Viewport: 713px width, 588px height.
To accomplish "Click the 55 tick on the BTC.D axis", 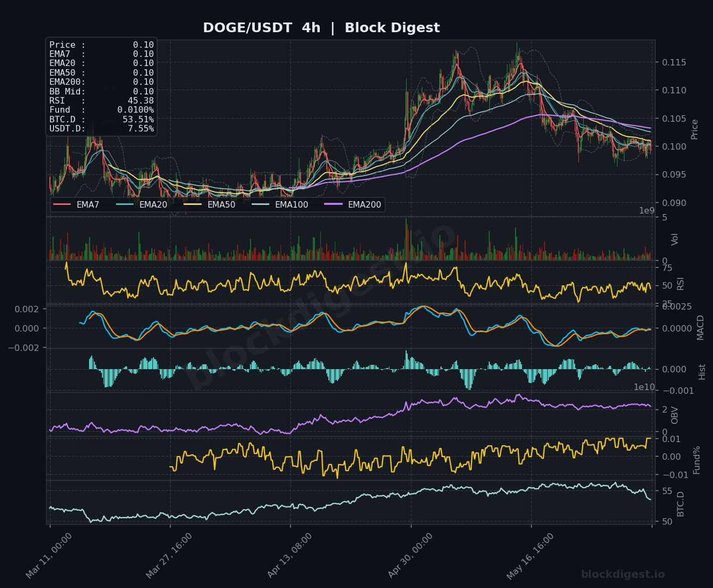I will pyautogui.click(x=667, y=491).
